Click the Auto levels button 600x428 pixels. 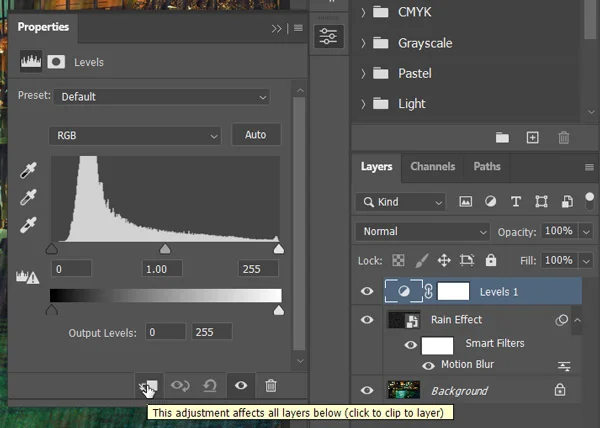[255, 135]
